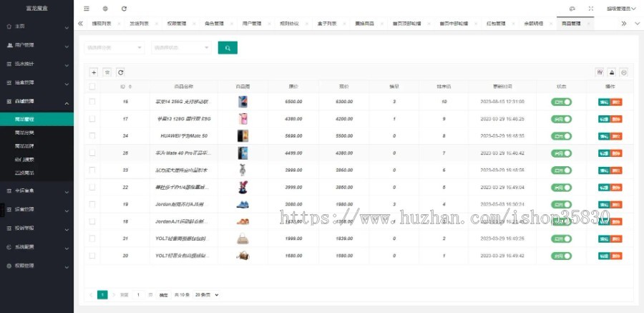
Task: Click the plus add icon above the table
Action: (x=94, y=72)
